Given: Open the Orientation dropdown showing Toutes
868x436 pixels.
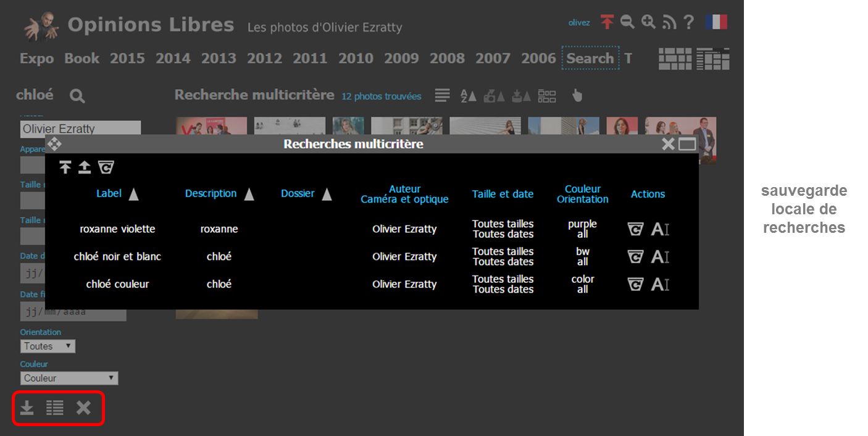Looking at the screenshot, I should [x=48, y=346].
